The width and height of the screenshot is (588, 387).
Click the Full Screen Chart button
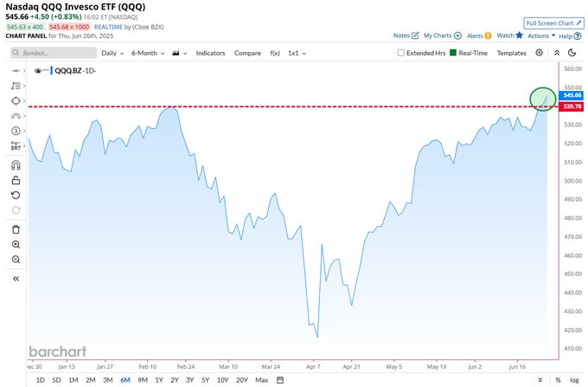point(554,23)
